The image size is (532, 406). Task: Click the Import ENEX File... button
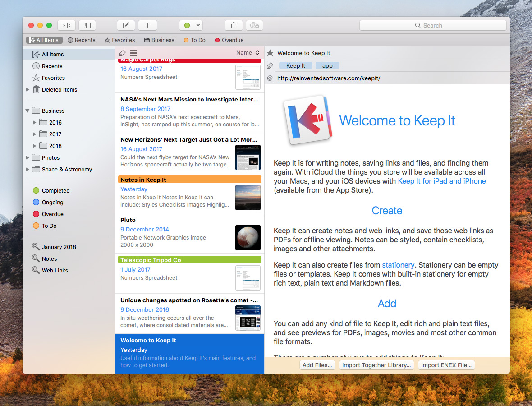[446, 365]
